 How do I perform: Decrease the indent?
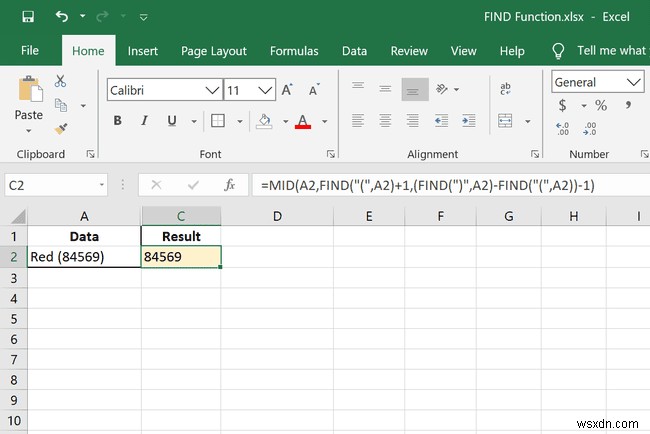(441, 121)
